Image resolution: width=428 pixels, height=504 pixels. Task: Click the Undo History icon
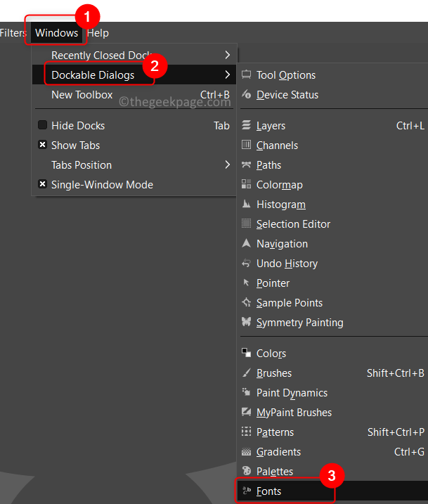[x=246, y=263]
